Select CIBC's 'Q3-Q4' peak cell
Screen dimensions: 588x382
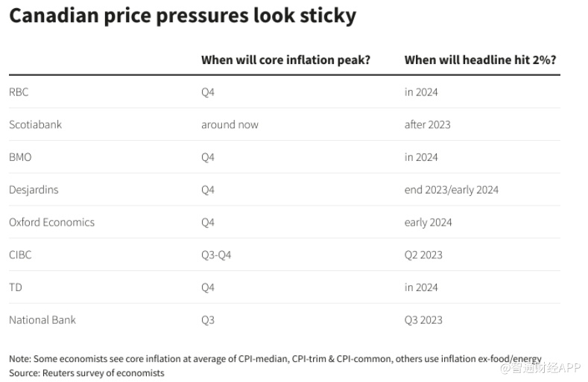217,255
